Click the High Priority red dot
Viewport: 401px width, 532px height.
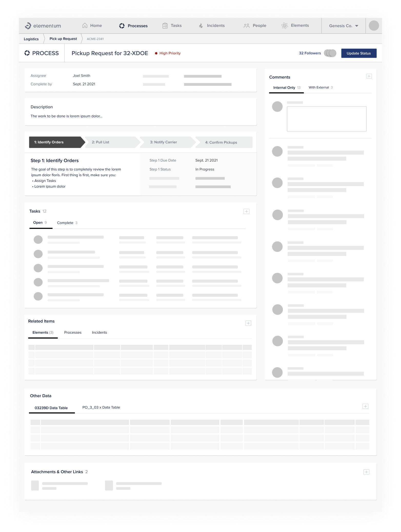tap(156, 53)
